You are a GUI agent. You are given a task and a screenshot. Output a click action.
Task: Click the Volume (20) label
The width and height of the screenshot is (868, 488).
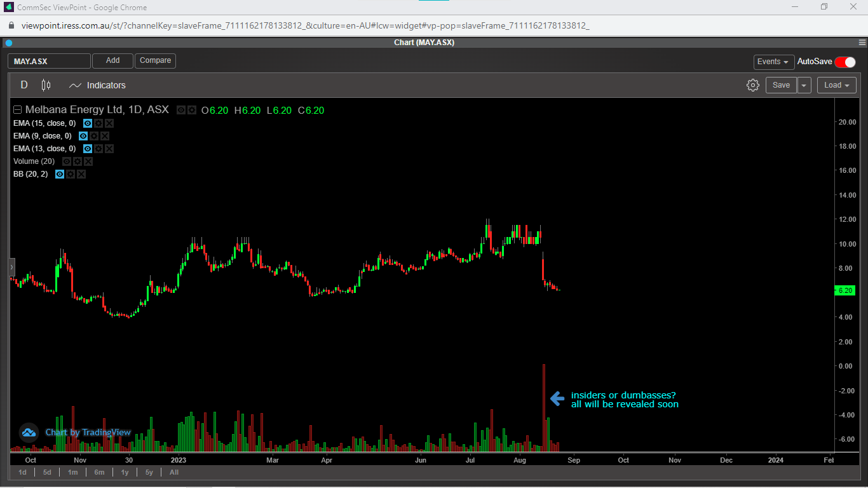click(34, 161)
